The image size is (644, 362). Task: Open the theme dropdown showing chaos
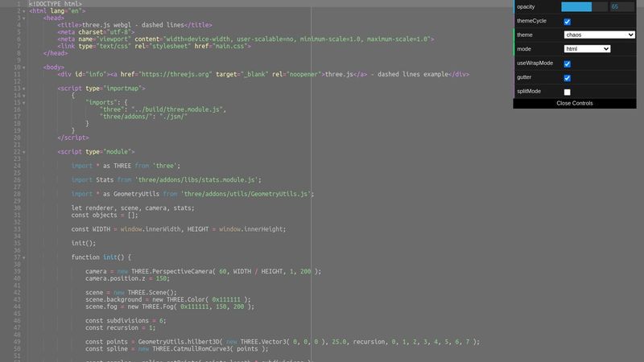pyautogui.click(x=599, y=35)
